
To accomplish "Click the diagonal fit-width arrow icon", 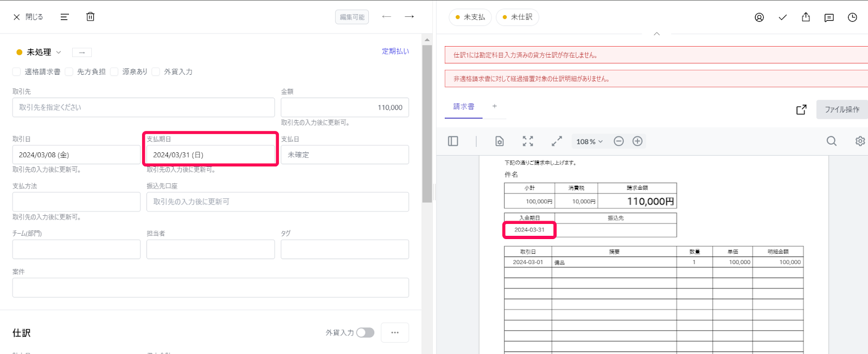I will 557,141.
